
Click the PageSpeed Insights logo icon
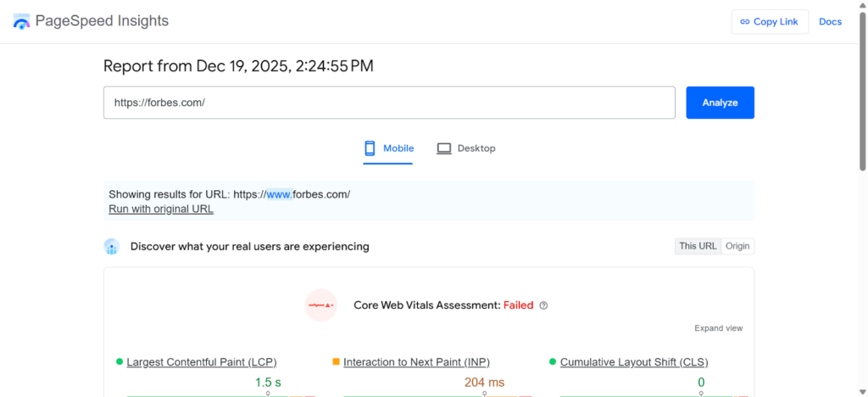click(21, 21)
